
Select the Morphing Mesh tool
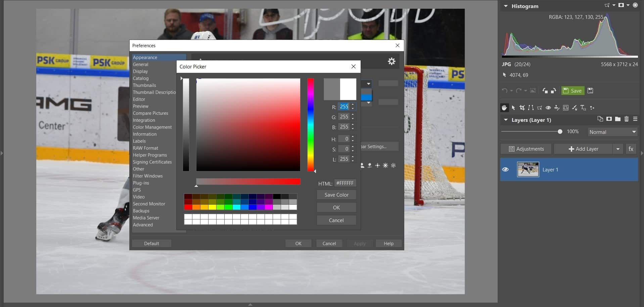(x=566, y=108)
